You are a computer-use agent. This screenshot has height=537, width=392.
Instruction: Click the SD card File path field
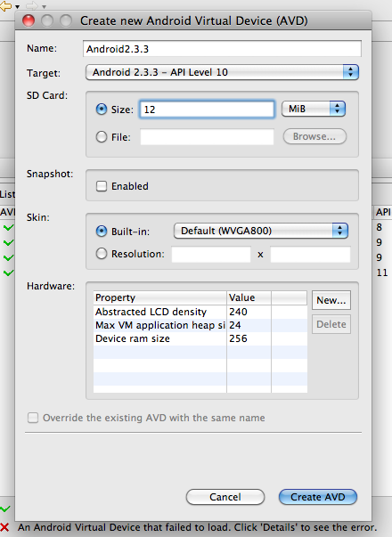pos(207,137)
